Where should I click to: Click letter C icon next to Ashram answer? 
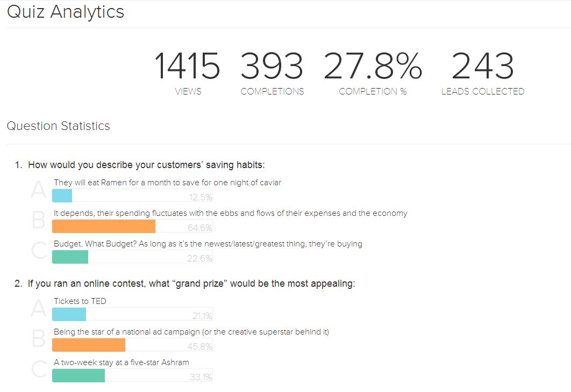coord(39,369)
